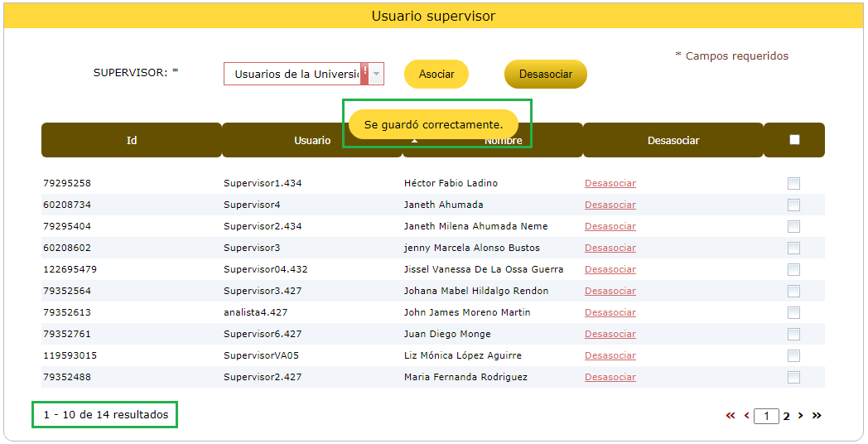Viewport: 868px width, 444px height.
Task: Go to previous results page
Action: (746, 416)
